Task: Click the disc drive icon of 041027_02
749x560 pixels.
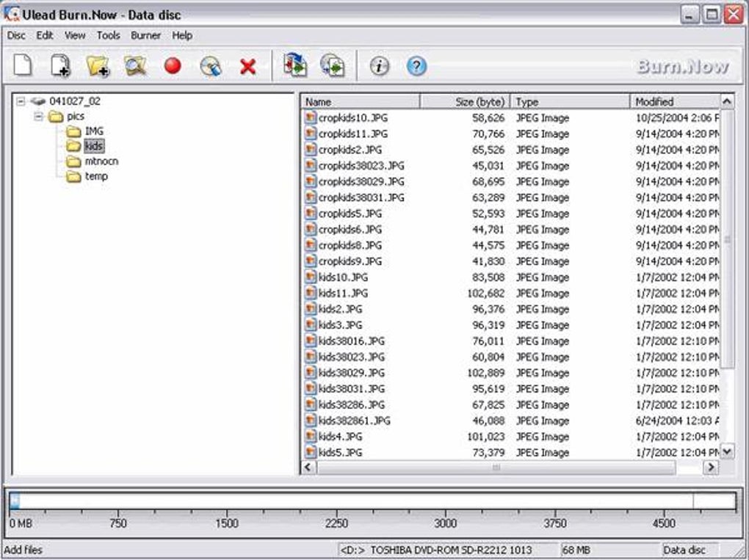Action: pos(37,101)
